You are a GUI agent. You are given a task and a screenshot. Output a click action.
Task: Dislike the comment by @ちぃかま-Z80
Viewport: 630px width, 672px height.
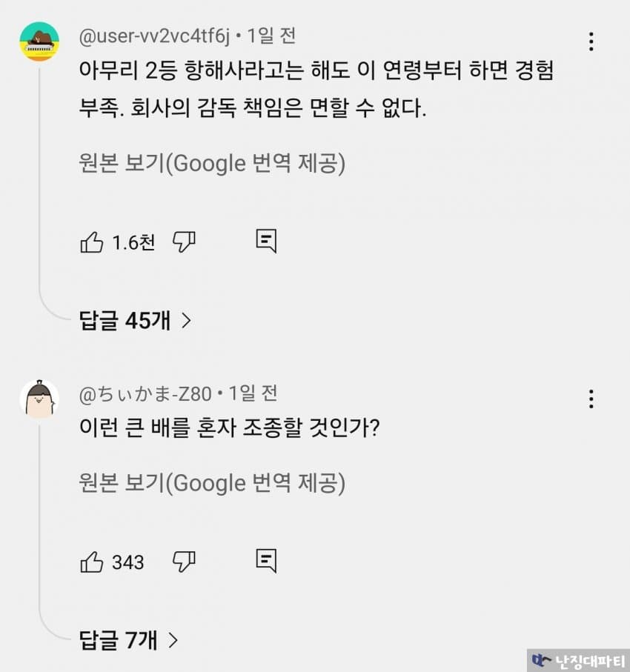184,562
